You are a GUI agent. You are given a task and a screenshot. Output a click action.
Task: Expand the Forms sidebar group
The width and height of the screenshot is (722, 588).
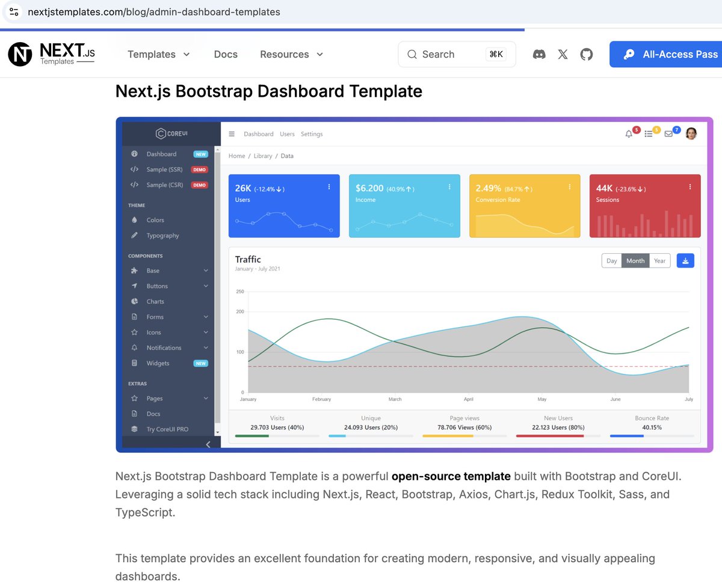tap(168, 317)
